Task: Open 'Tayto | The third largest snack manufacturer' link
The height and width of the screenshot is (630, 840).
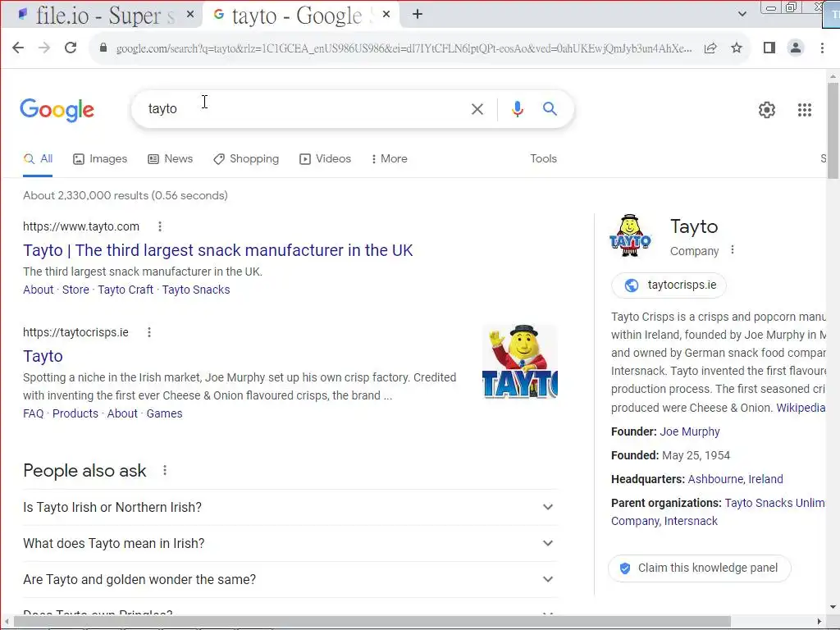Action: tap(218, 250)
